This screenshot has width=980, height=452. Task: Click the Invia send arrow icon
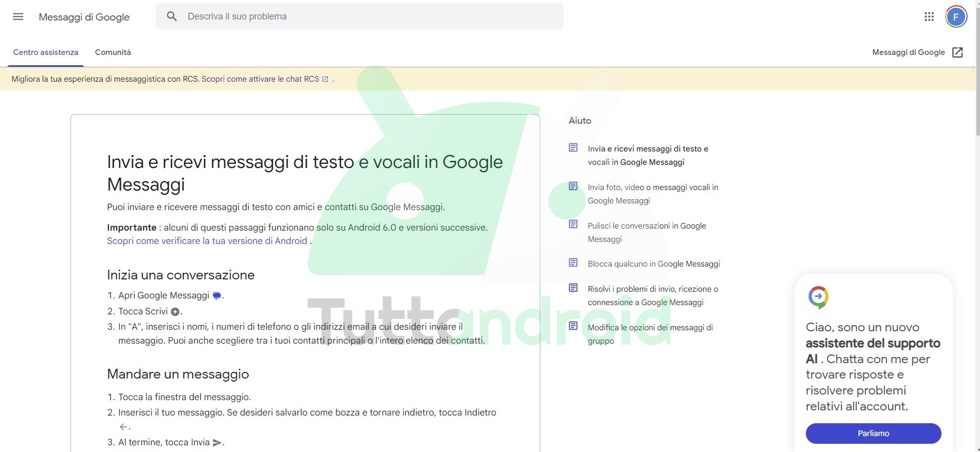tap(217, 443)
